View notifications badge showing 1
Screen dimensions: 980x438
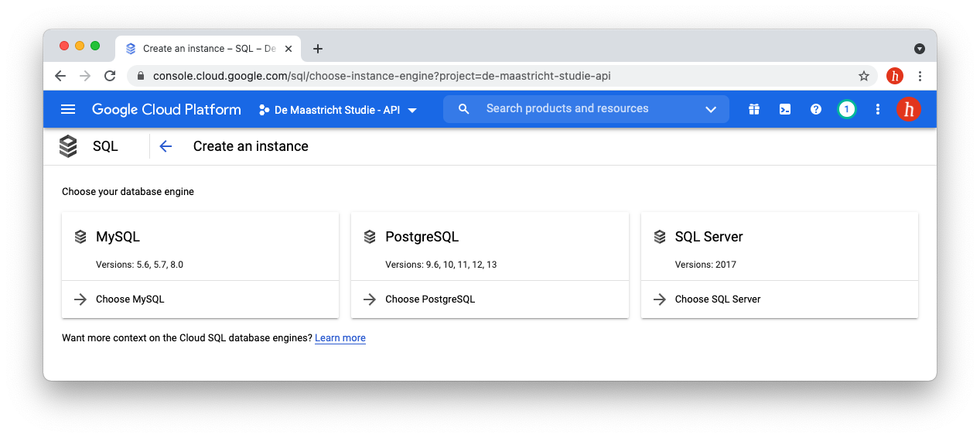846,109
